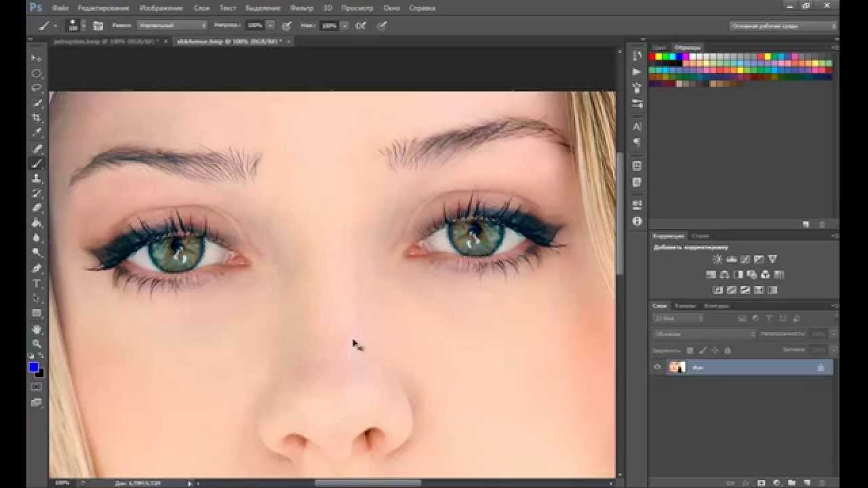868x488 pixels.
Task: Open the Изображение menu
Action: (161, 8)
